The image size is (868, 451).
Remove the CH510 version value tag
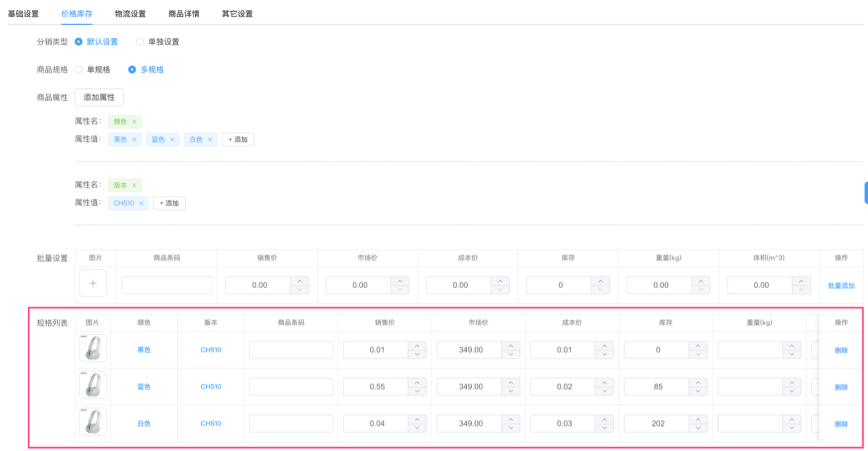tap(141, 203)
